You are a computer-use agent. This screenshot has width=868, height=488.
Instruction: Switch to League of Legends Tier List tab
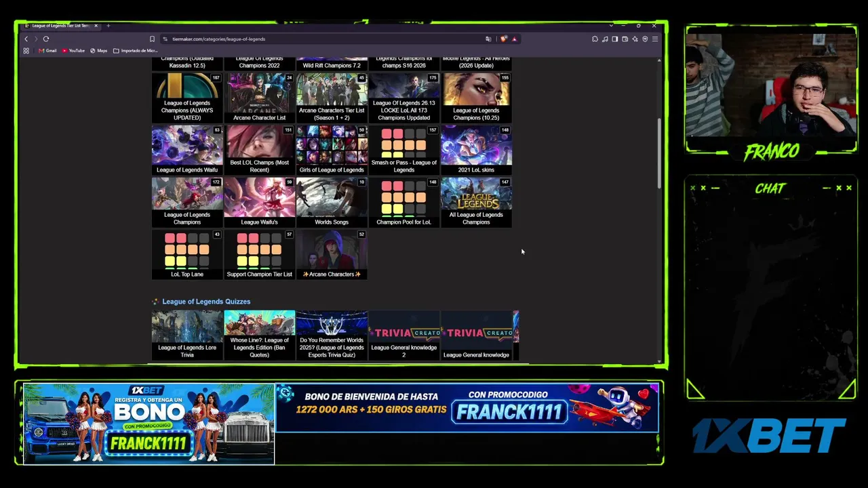(x=60, y=26)
